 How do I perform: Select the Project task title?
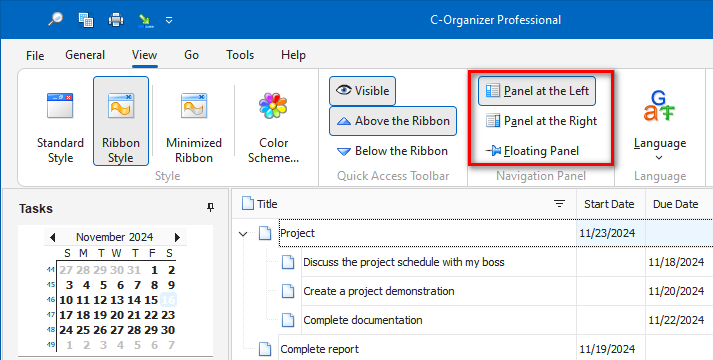(x=297, y=233)
